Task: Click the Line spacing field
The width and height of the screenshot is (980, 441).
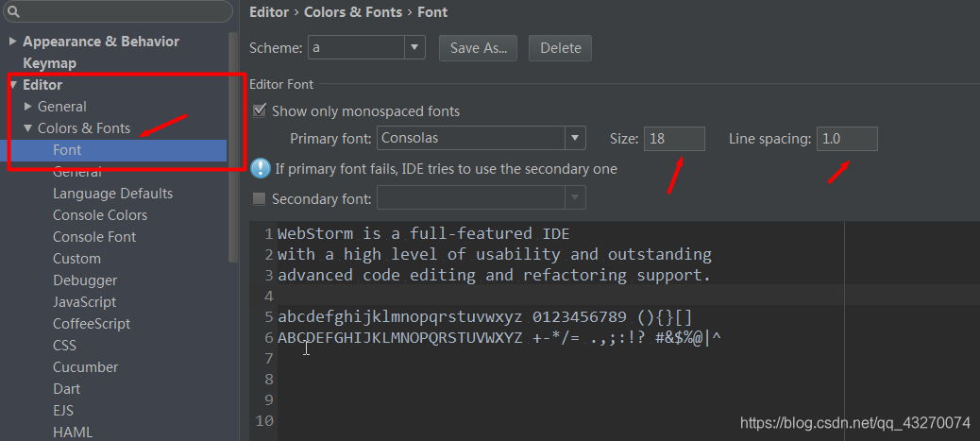Action: coord(847,139)
